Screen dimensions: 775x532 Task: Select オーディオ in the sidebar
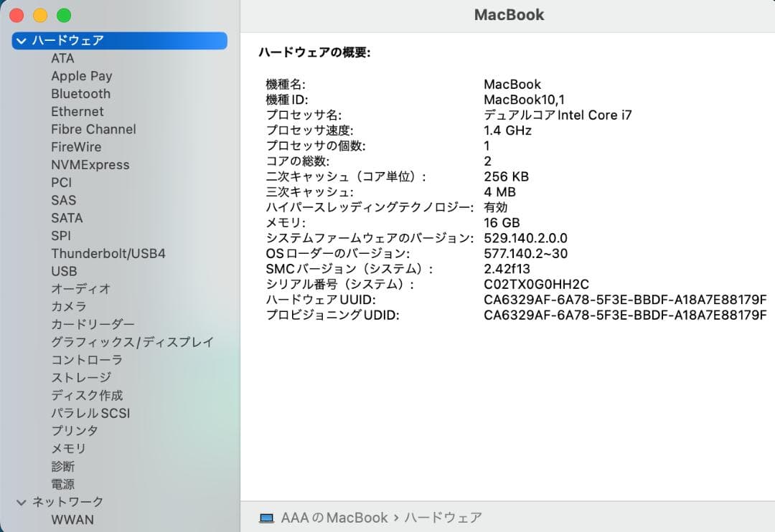[x=80, y=289]
